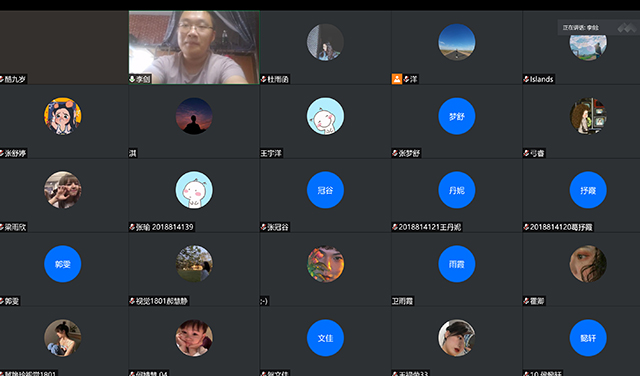Click the colorful face avatar above :-)
Viewport: 640px width, 376px height.
(x=325, y=264)
